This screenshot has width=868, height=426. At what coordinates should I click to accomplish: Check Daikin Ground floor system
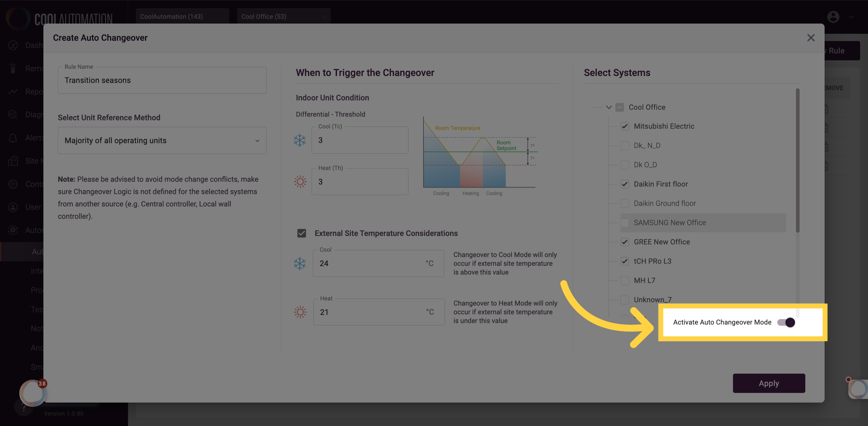tap(625, 203)
